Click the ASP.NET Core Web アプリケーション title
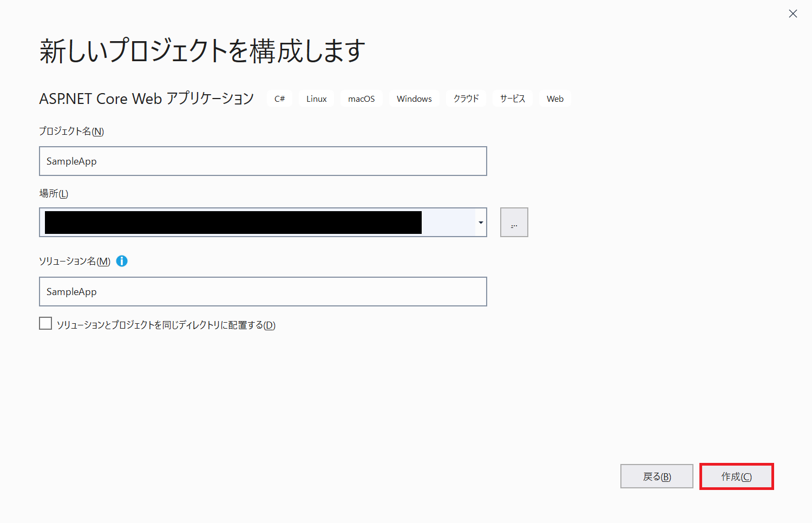This screenshot has width=812, height=523. (x=147, y=99)
